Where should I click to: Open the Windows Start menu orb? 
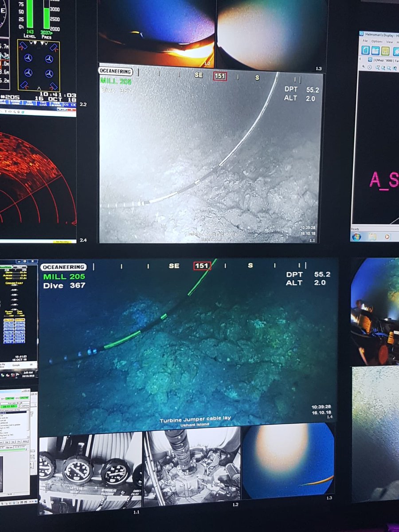[357, 236]
